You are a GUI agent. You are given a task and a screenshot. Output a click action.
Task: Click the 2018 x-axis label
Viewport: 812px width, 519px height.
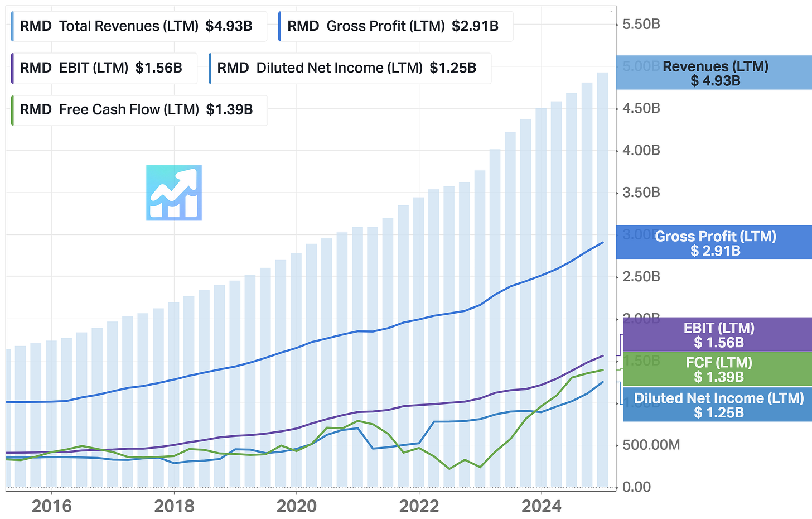point(174,506)
